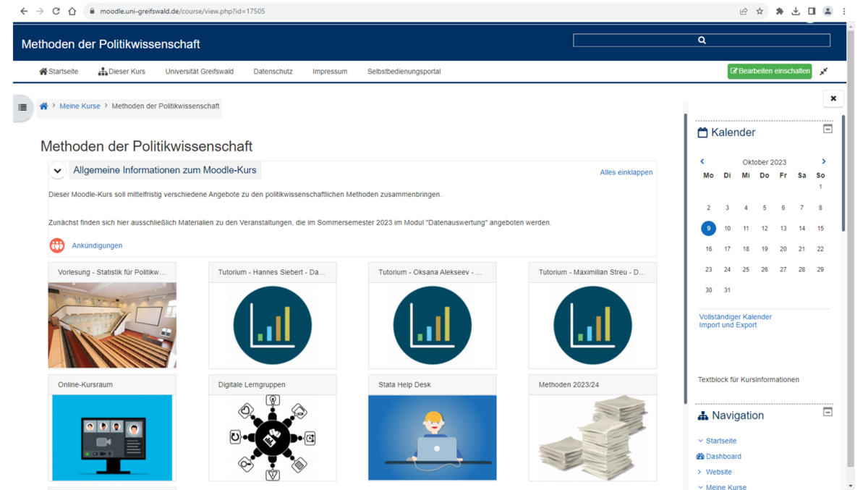This screenshot has width=868, height=490.
Task: Open the Stata Help Desk thumbnail
Action: pyautogui.click(x=432, y=437)
